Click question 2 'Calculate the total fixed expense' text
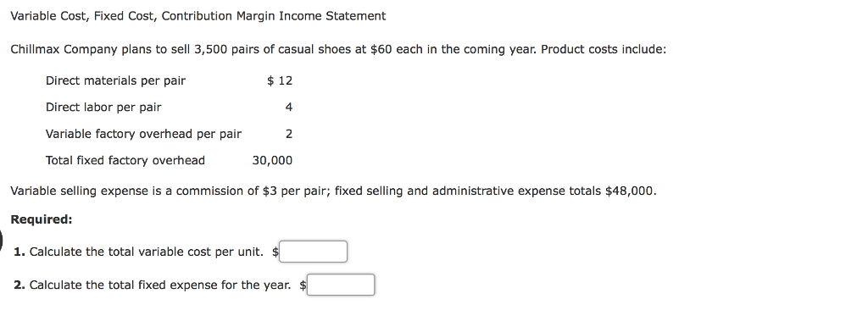The height and width of the screenshot is (310, 868). pos(160,285)
